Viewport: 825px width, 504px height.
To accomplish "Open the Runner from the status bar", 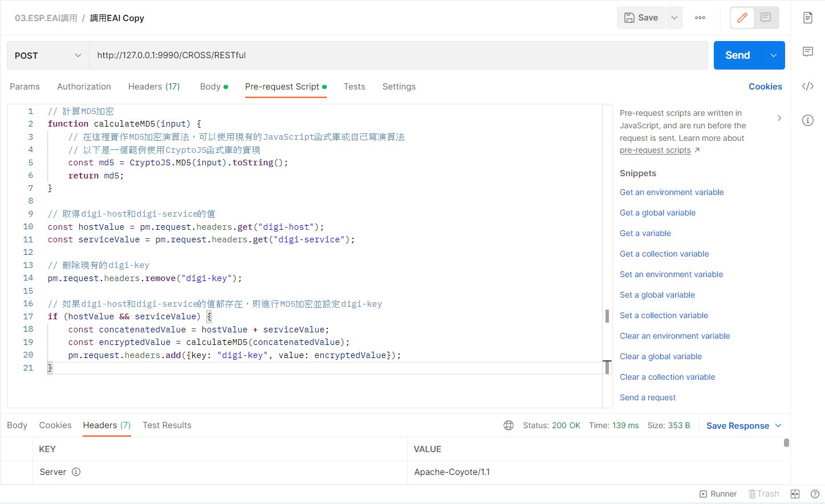I will coord(718,494).
